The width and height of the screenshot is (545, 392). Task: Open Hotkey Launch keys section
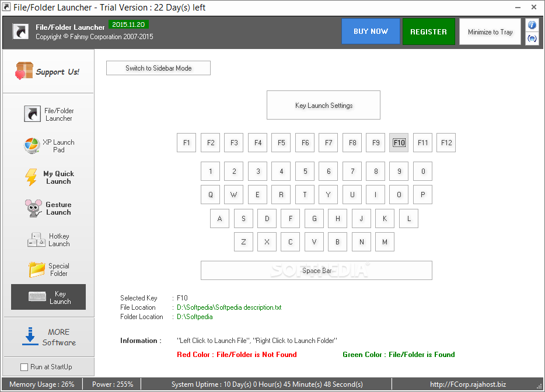click(x=48, y=240)
